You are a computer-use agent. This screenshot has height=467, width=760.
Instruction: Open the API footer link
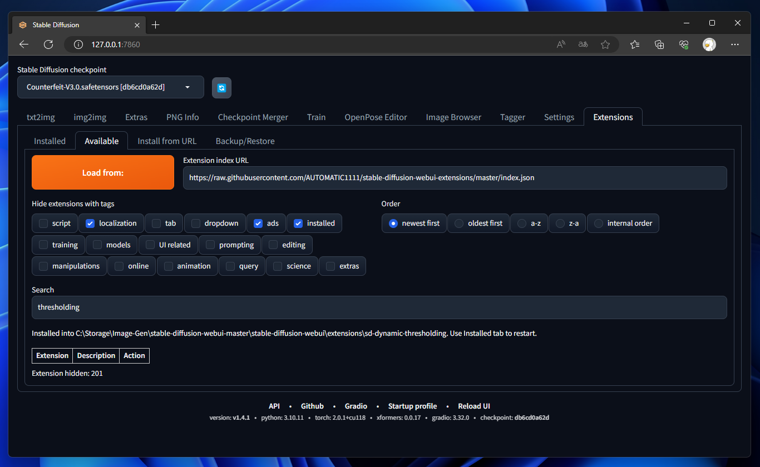pos(274,406)
